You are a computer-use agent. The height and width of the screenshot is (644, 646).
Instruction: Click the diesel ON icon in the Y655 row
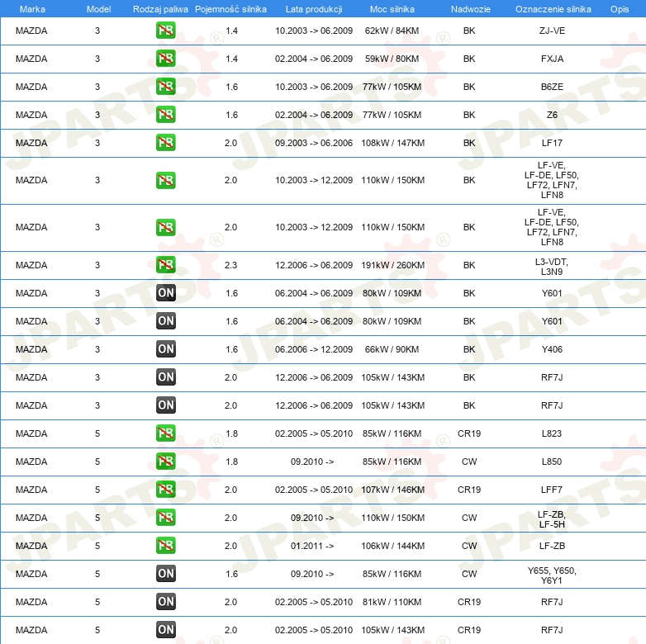165,574
